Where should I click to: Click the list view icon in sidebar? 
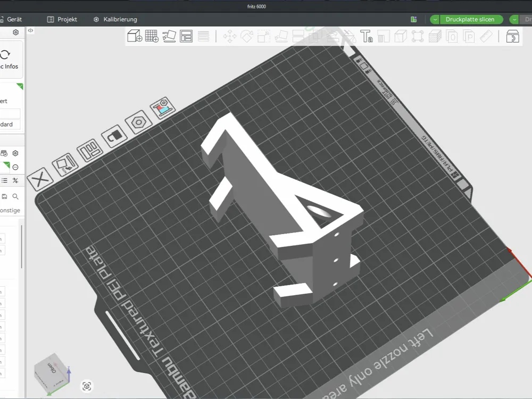coord(4,180)
